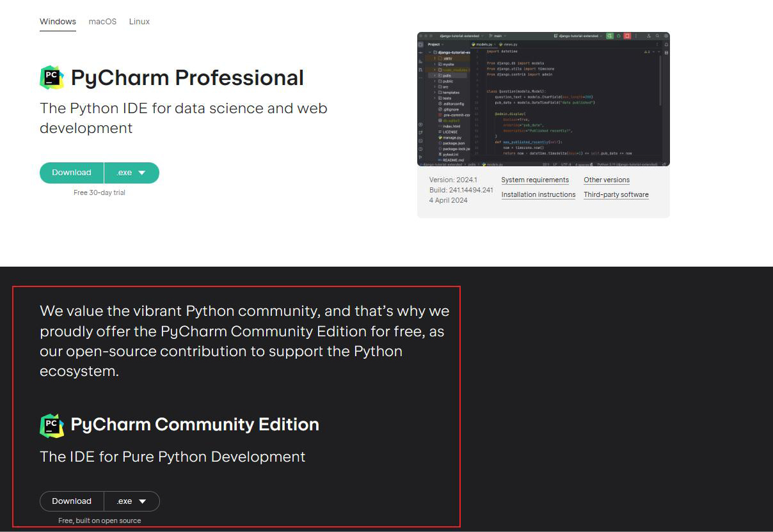Select the Windows platform tab

pos(58,22)
